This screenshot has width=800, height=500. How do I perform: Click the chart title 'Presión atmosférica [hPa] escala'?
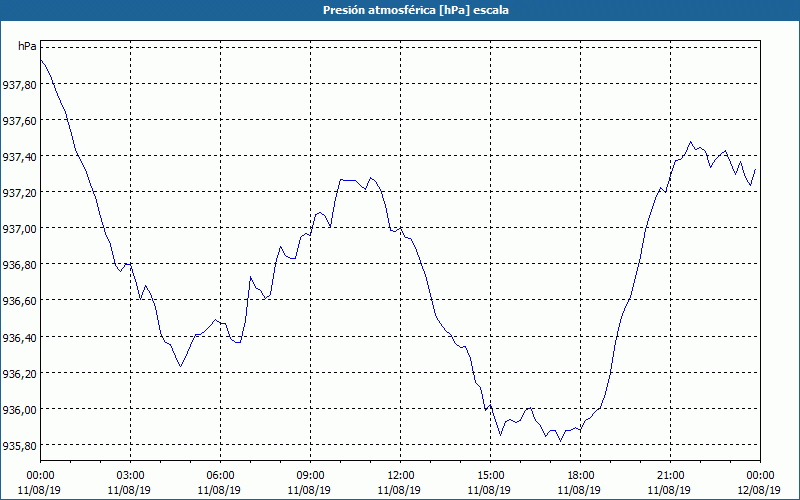415,10
